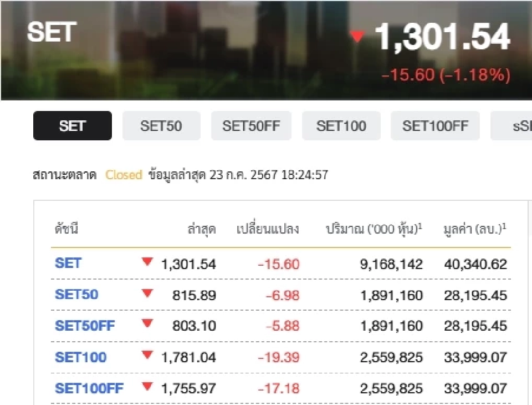Click the red down-arrow in the banner price display
The width and height of the screenshot is (532, 405).
[x=357, y=37]
